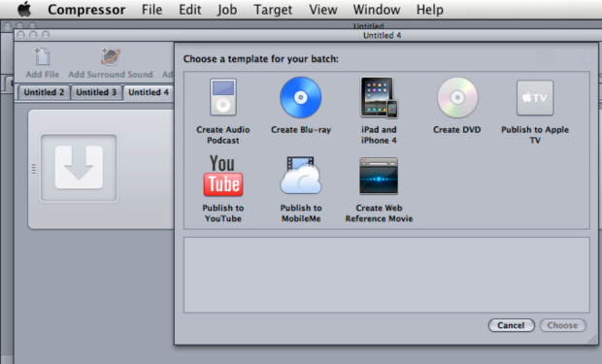
Task: Click the dimmed Choose button
Action: [x=562, y=325]
